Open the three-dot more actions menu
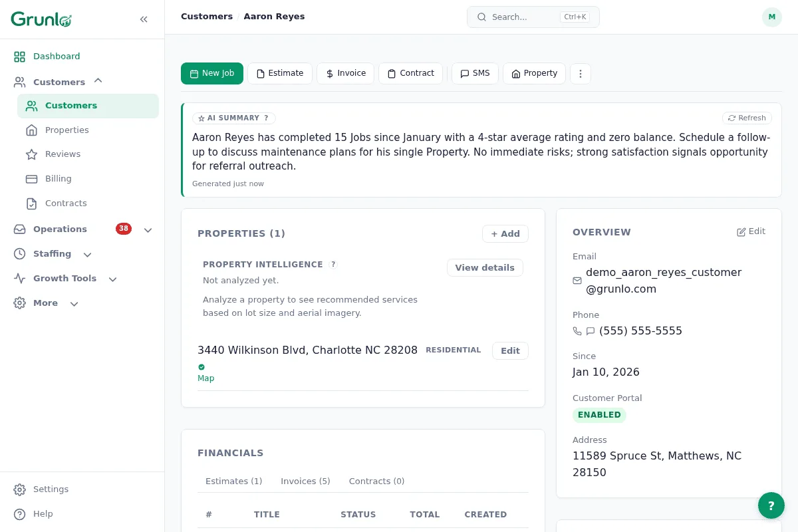 point(581,74)
